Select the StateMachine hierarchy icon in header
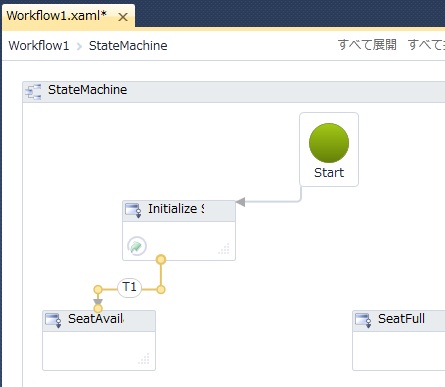The width and height of the screenshot is (445, 387). [33, 91]
